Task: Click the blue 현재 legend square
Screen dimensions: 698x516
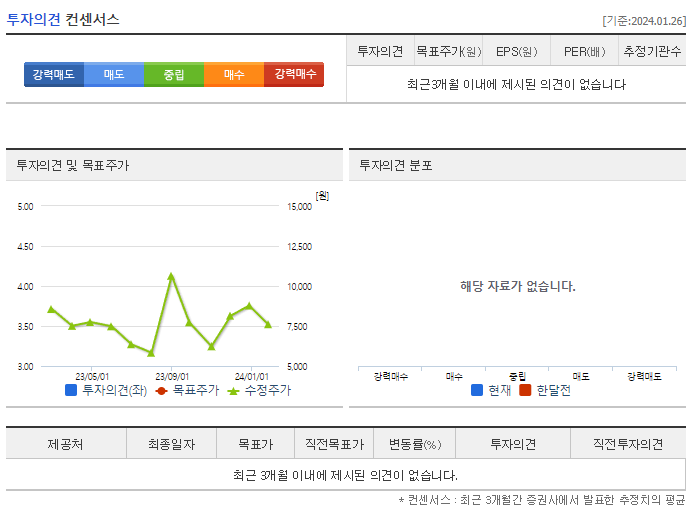Action: pos(477,390)
